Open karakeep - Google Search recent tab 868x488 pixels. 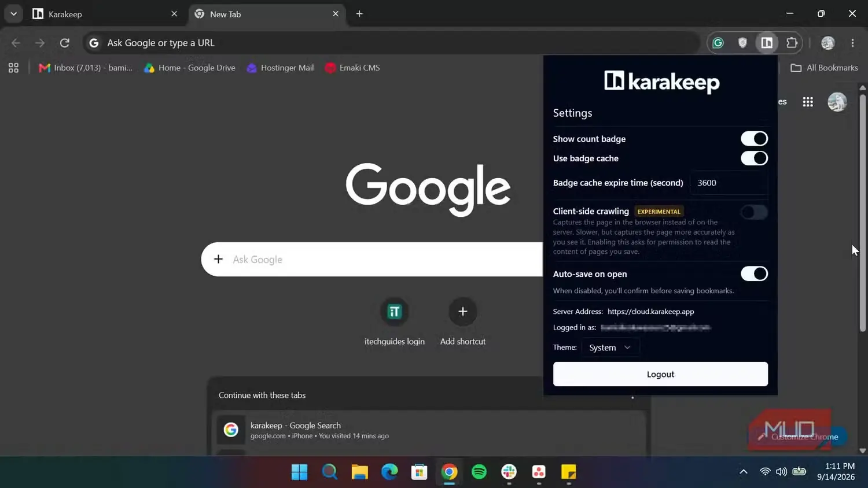[429, 430]
